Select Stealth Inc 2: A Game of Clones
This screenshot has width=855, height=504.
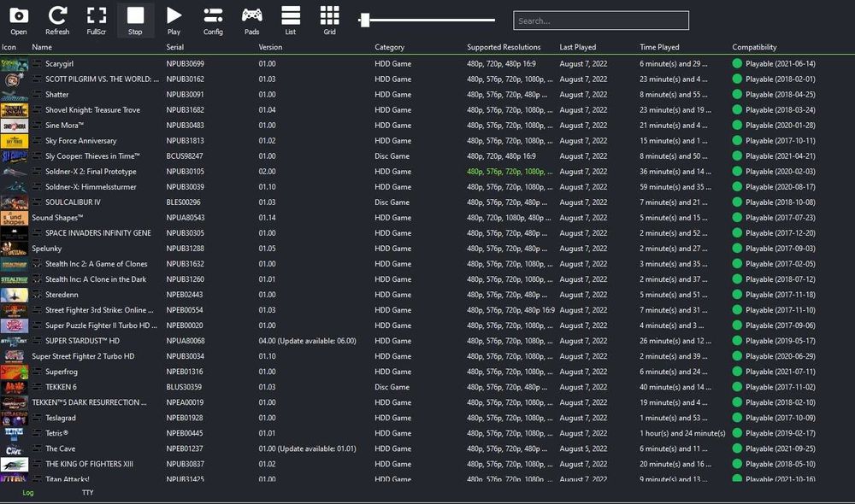(96, 264)
